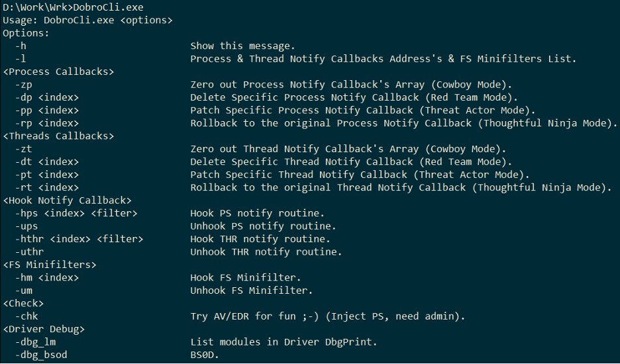Select the <Hook Notify Callback> section header
The image size is (620, 364).
coord(67,201)
